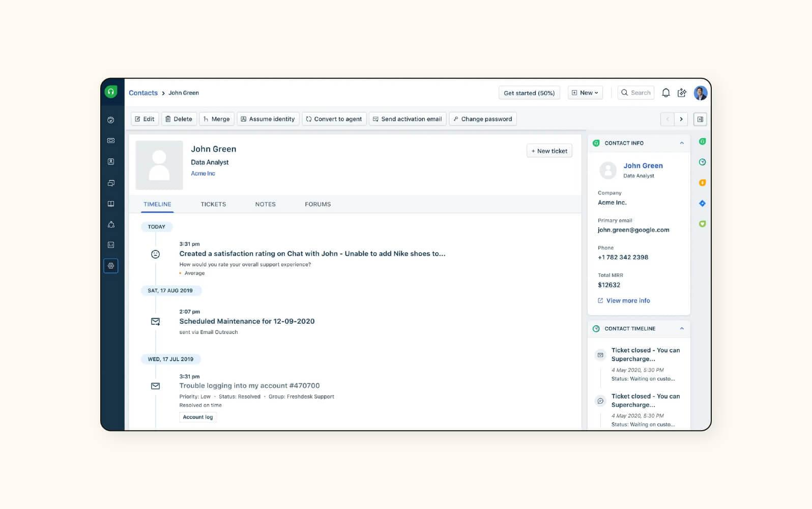Viewport: 812px width, 509px height.
Task: Switch to the Timeline tab
Action: pos(157,204)
